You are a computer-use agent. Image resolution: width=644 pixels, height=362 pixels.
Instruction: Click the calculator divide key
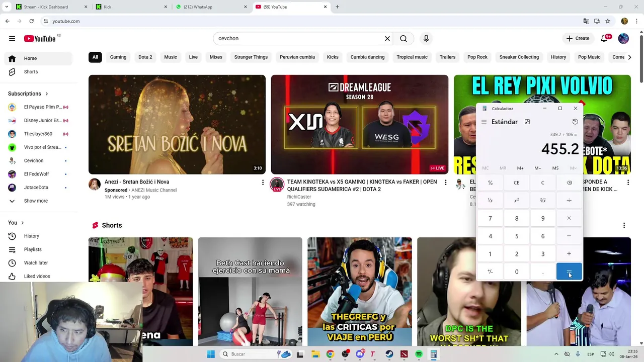pyautogui.click(x=569, y=200)
